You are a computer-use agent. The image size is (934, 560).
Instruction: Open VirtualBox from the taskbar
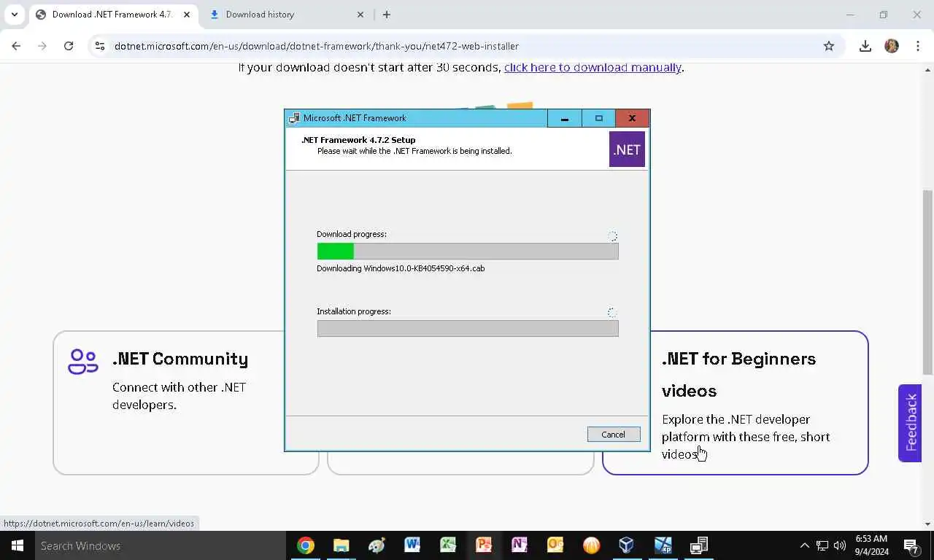[627, 545]
